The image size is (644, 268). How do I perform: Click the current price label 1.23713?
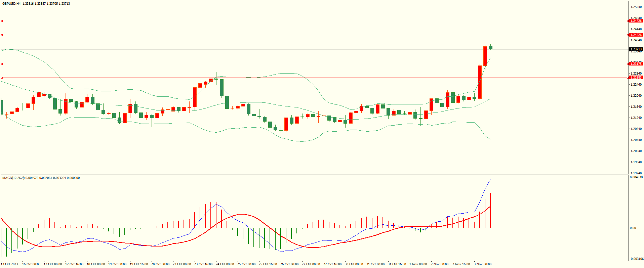636,49
